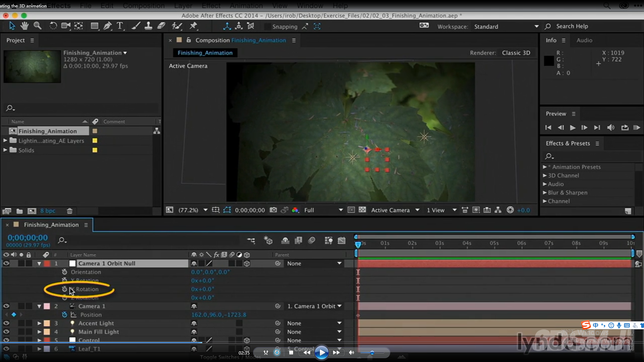The width and height of the screenshot is (644, 362).
Task: Hide the Camera 1 layer
Action: (x=6, y=306)
